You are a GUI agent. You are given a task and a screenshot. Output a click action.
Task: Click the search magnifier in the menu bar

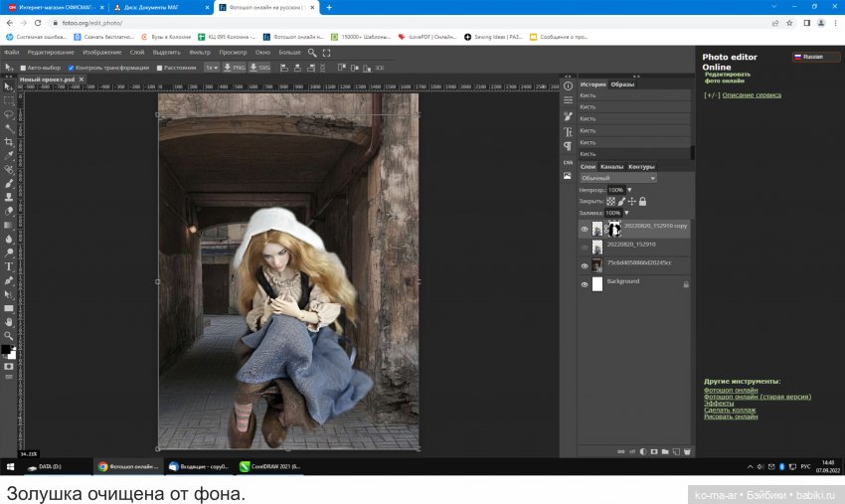pos(312,53)
